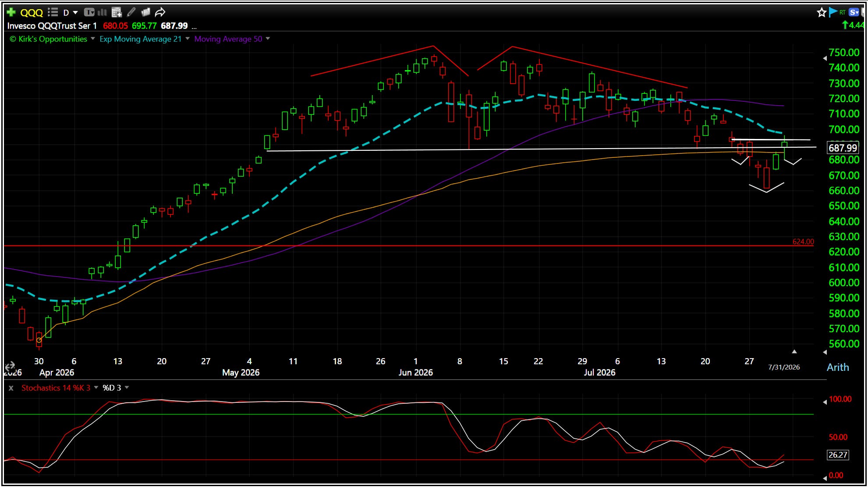The image size is (868, 487).
Task: Toggle the Arith scale mode
Action: (838, 367)
